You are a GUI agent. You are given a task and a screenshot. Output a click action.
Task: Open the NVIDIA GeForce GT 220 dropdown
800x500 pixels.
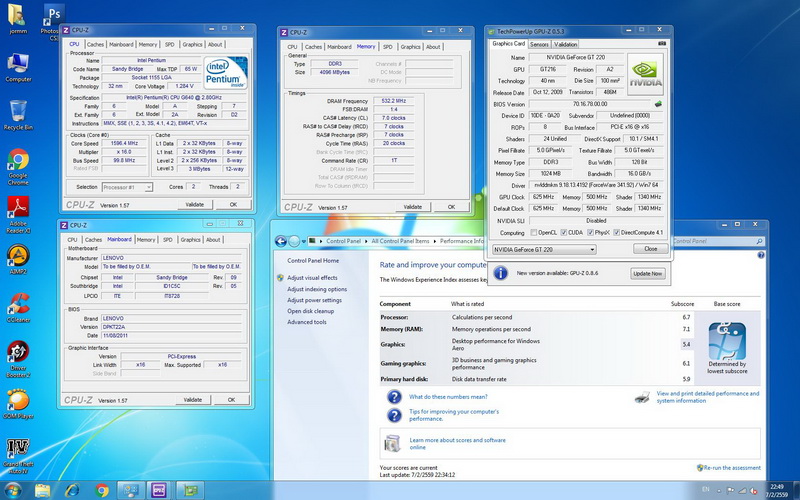[x=546, y=248]
